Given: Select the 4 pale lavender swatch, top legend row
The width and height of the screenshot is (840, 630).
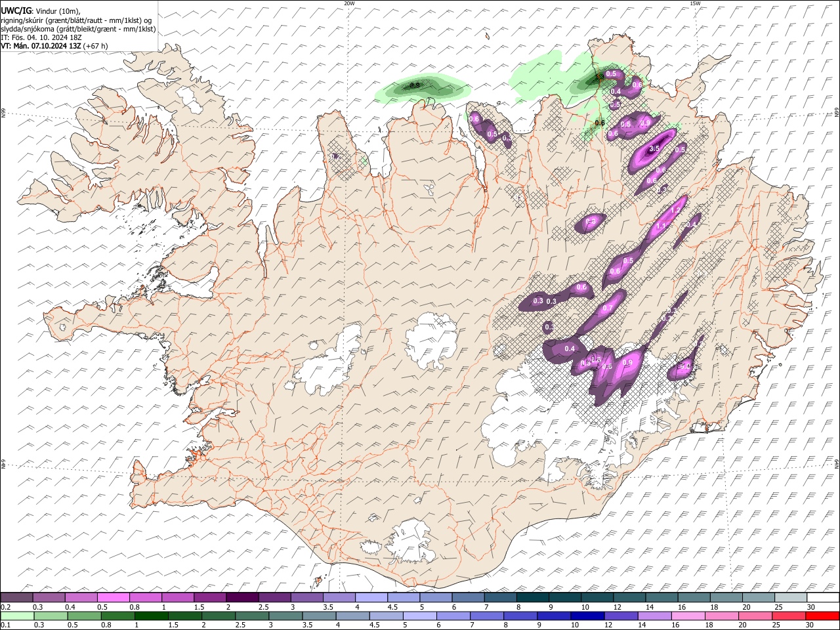Looking at the screenshot, I should [x=371, y=597].
